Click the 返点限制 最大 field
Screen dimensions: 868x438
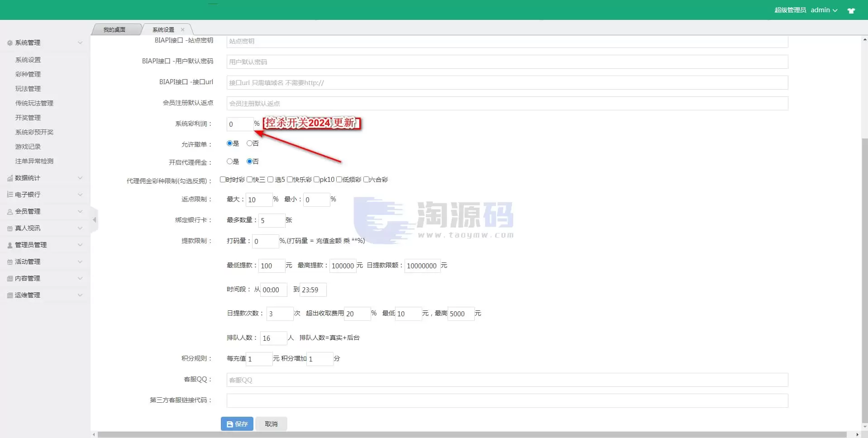coord(259,200)
